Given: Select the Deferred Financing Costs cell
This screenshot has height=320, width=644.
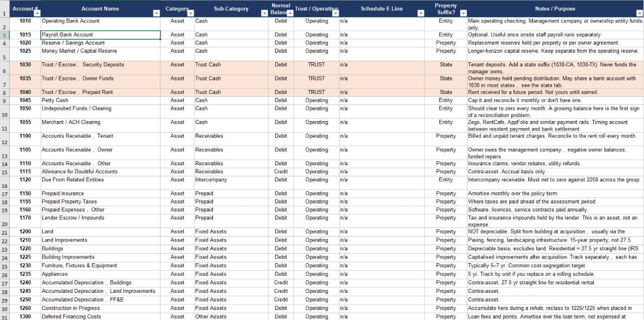Looking at the screenshot, I should [101, 316].
